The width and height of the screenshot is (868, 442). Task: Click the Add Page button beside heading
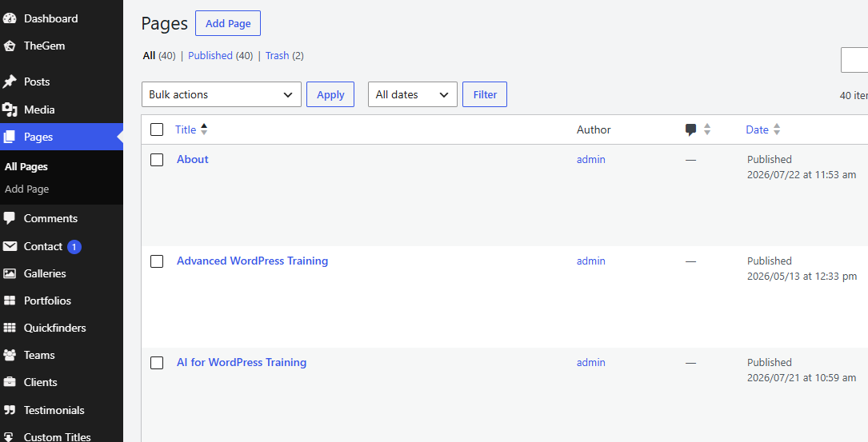pos(228,23)
